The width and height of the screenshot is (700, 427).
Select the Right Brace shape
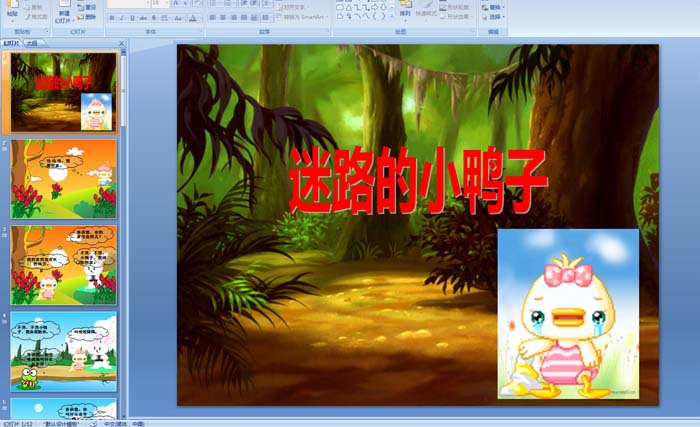[383, 16]
